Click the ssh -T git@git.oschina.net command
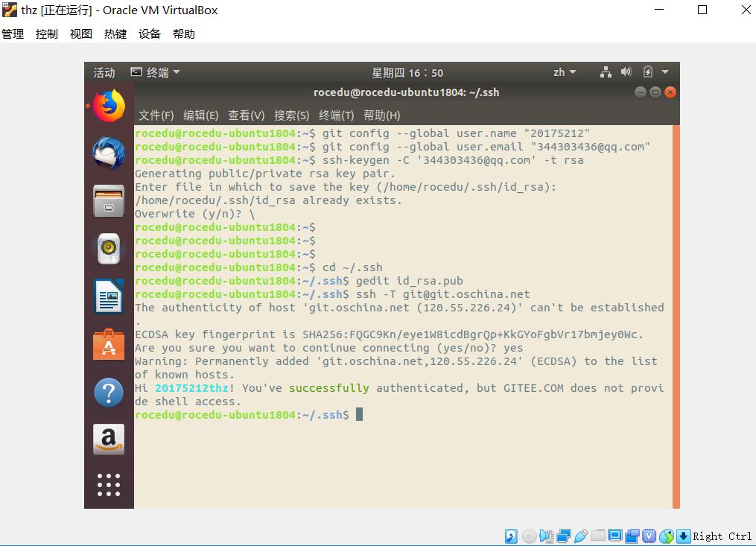 (442, 294)
